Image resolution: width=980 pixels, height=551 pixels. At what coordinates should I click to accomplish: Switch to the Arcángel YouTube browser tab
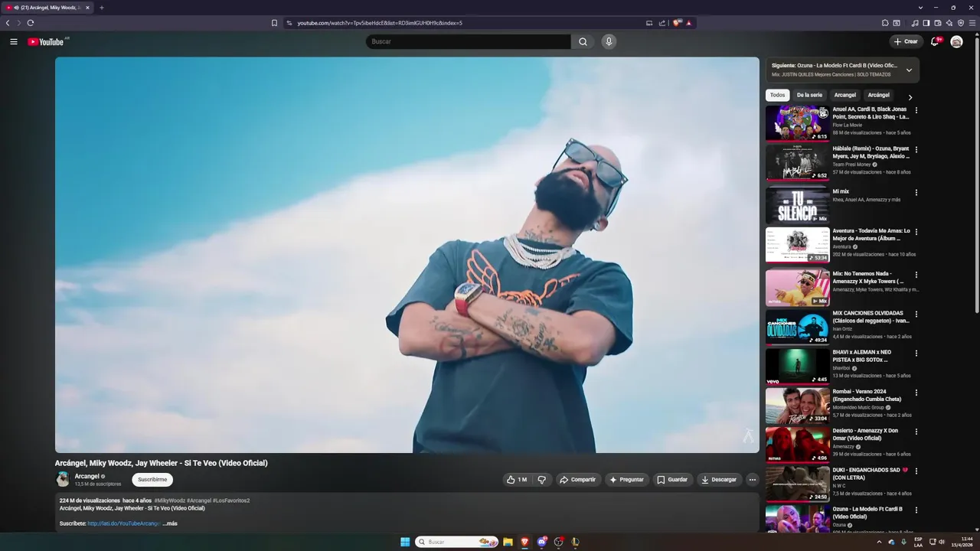coord(46,8)
